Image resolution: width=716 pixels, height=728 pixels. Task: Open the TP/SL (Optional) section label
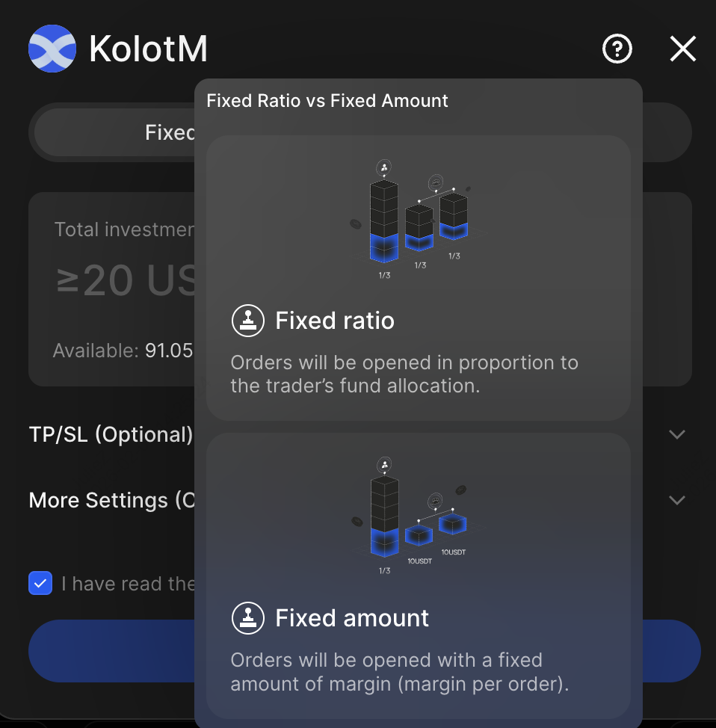(111, 434)
